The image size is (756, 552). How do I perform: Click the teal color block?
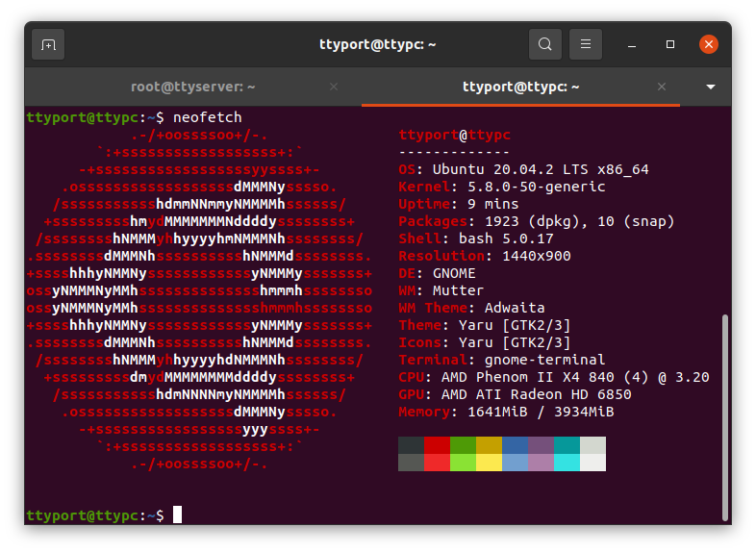[567, 445]
